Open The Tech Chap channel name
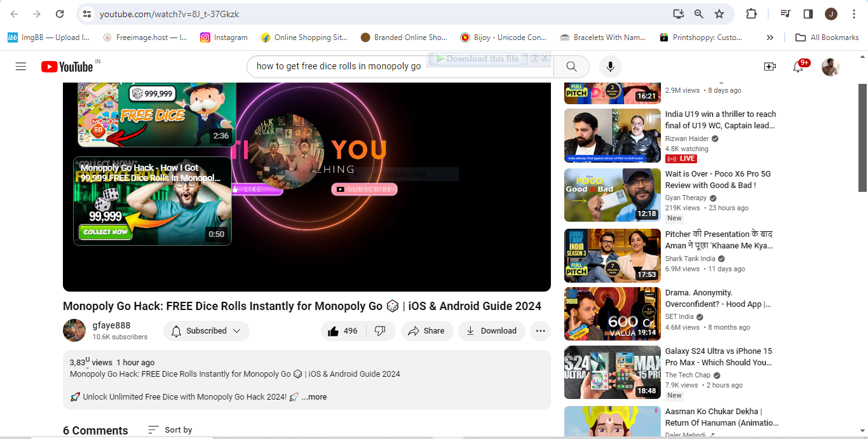The image size is (868, 439). (x=688, y=375)
